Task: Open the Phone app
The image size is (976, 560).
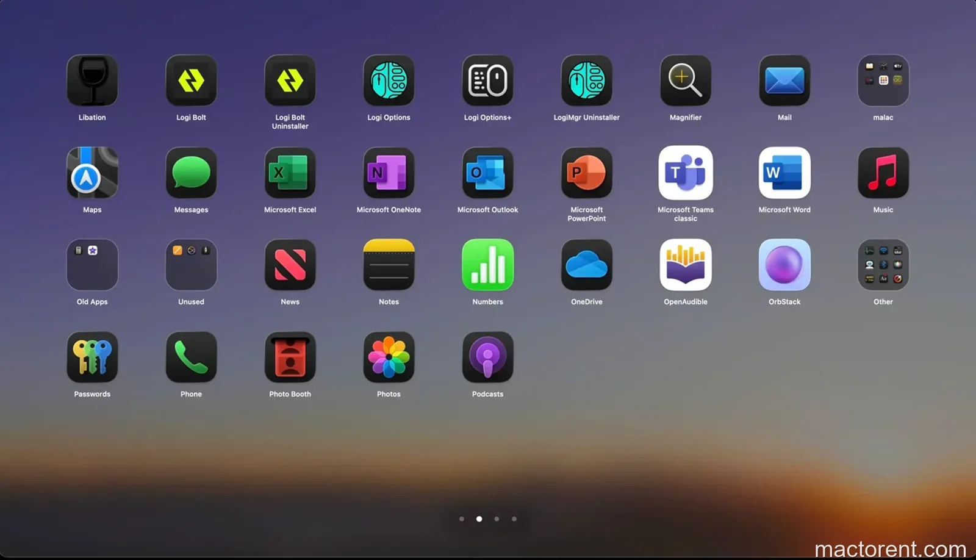Action: click(x=191, y=357)
